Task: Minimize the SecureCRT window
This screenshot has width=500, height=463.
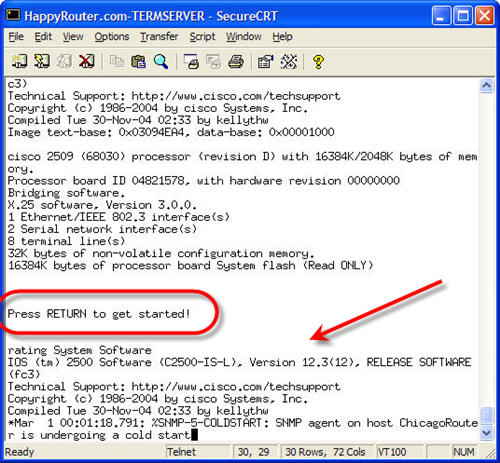Action: click(x=441, y=16)
